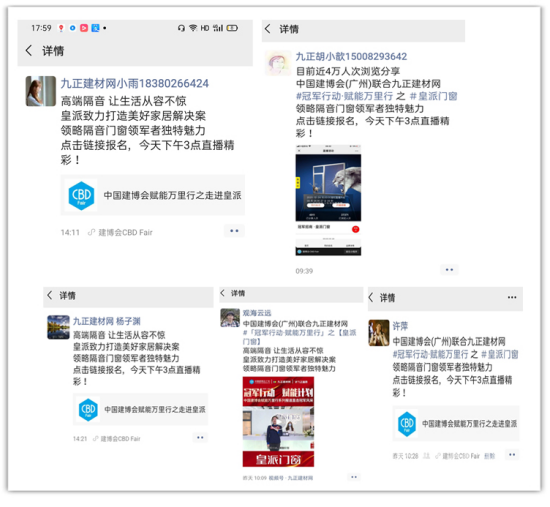550x507 pixels.
Task: Go back from the 17:59 details screen
Action: [x=29, y=51]
